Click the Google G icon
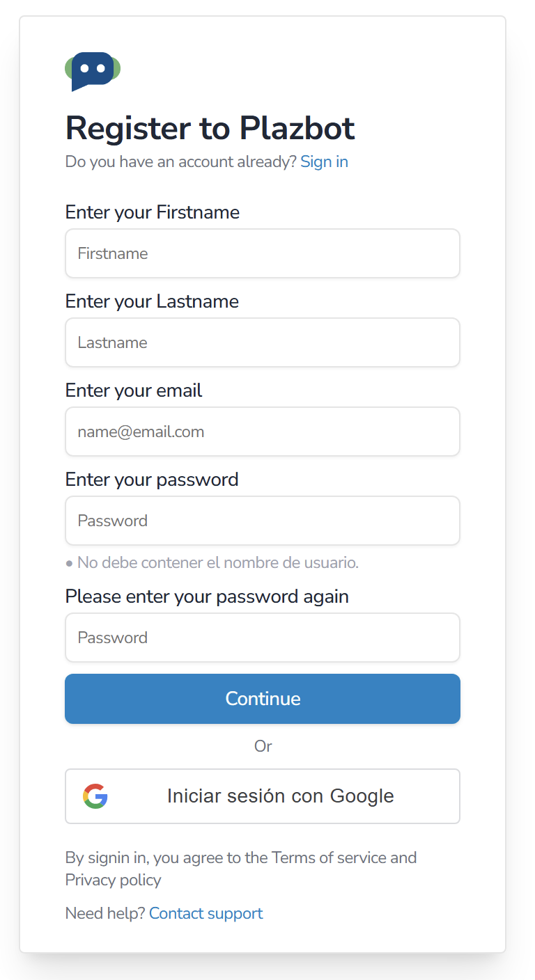This screenshot has height=980, width=535. 95,796
